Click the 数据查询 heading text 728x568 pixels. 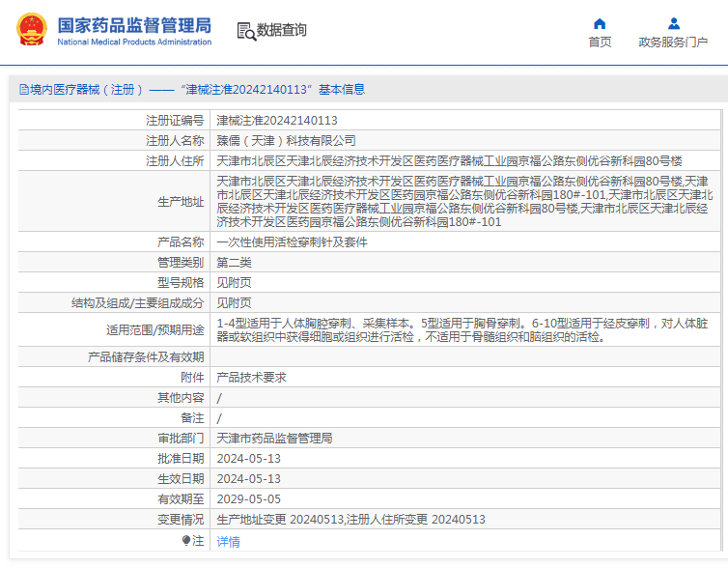click(282, 30)
